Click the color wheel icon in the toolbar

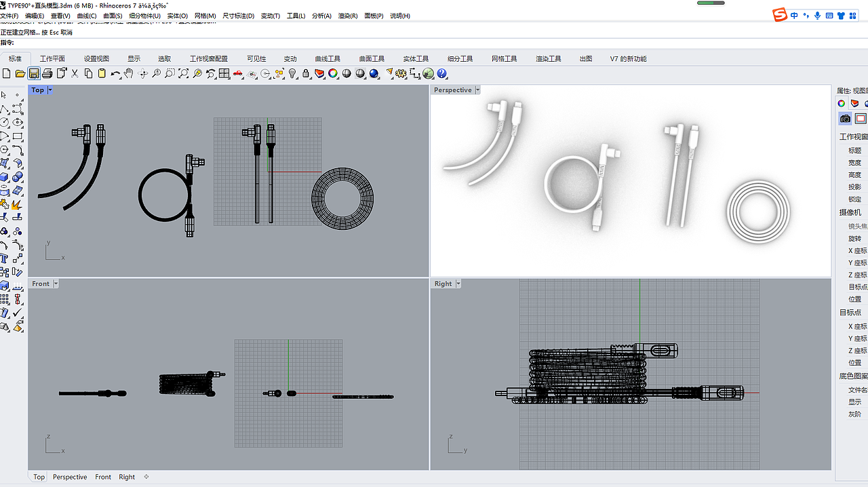333,73
